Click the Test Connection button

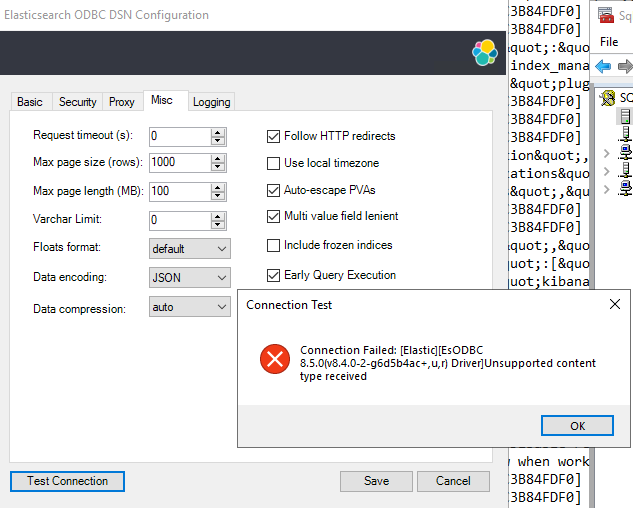[x=67, y=481]
